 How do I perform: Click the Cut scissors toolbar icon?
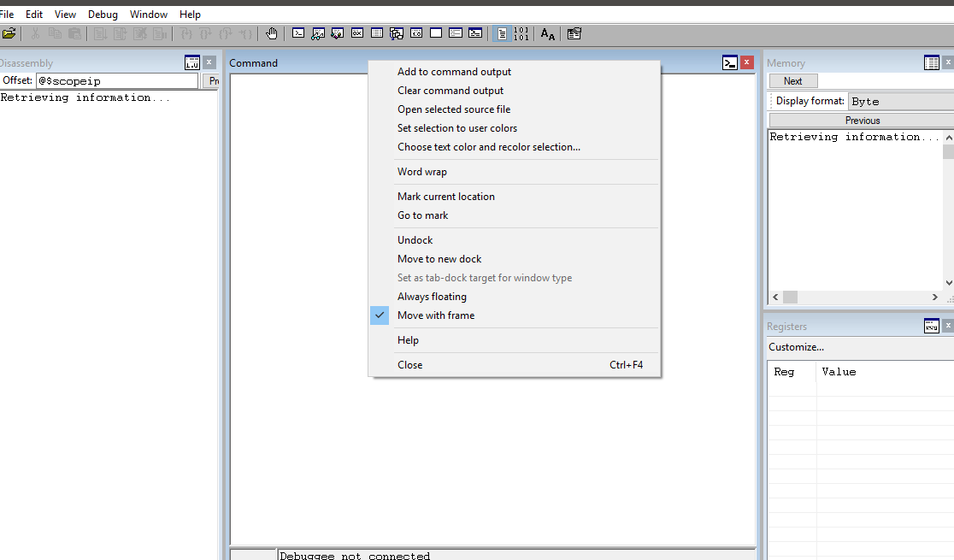click(35, 33)
